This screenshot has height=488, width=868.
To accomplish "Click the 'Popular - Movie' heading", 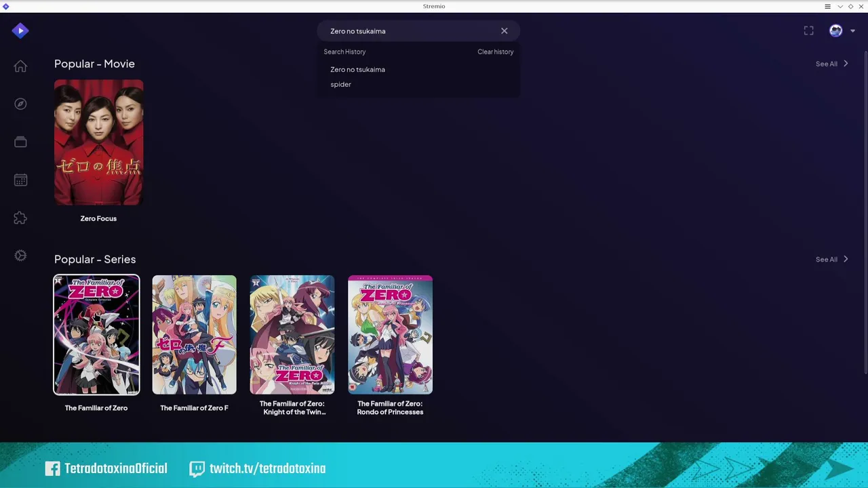I will [x=94, y=64].
